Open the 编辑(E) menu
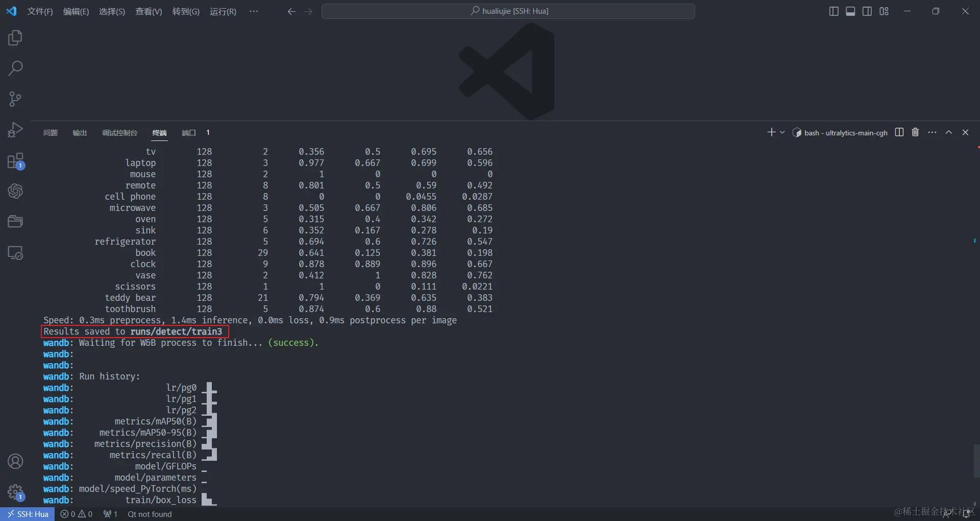The image size is (980, 521). [x=76, y=11]
